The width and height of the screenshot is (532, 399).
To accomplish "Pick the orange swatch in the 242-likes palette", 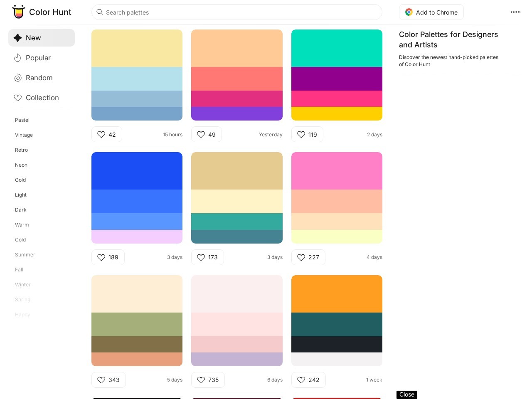I will 337,294.
